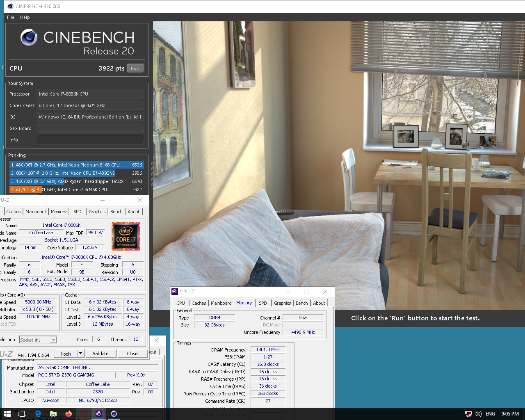Click the Core Voltage value 1.216 V
This screenshot has width=525, height=420.
click(90, 247)
